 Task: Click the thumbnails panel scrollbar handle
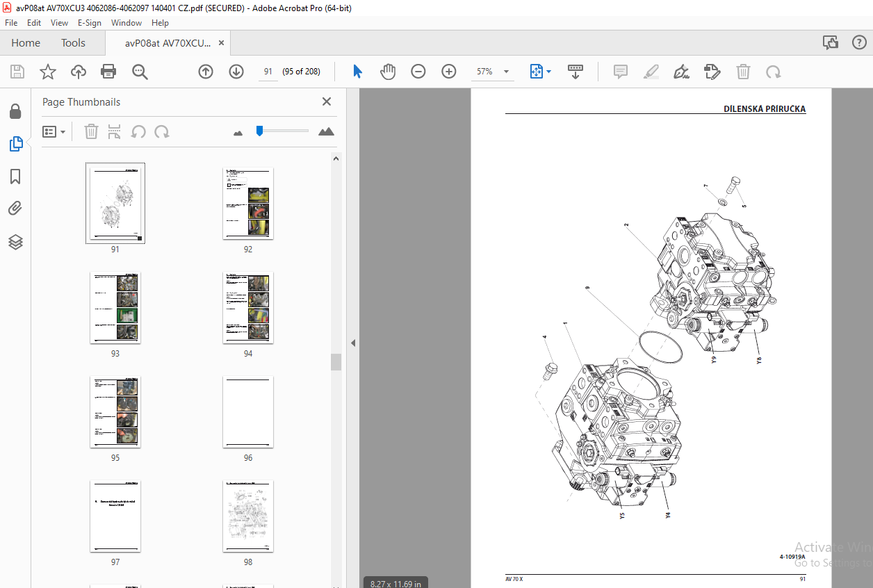pos(336,362)
